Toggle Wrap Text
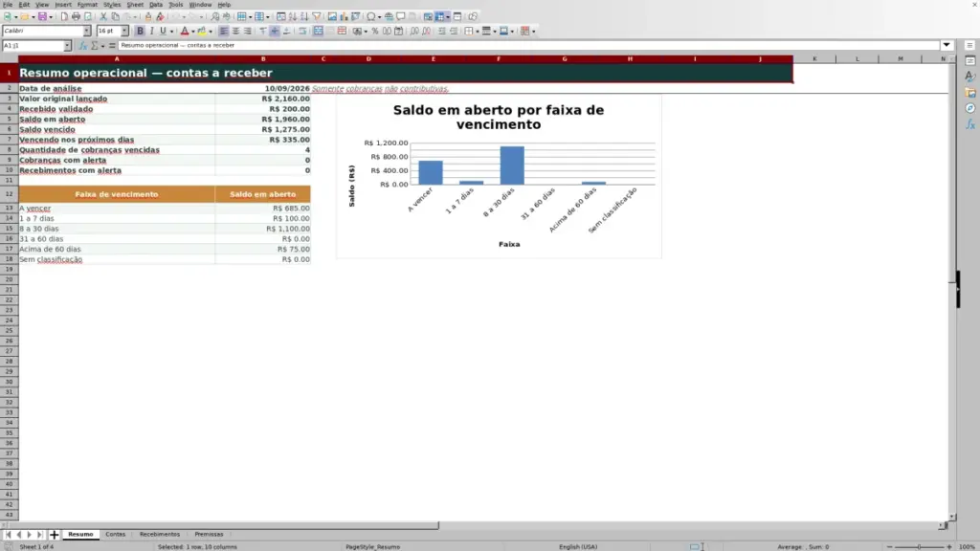The width and height of the screenshot is (980, 551). [x=301, y=31]
